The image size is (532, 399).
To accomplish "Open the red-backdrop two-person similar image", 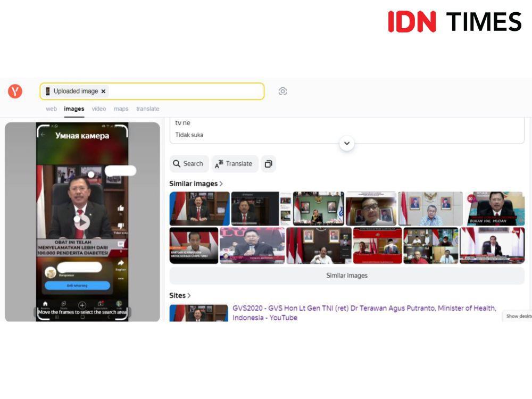I will coord(378,246).
